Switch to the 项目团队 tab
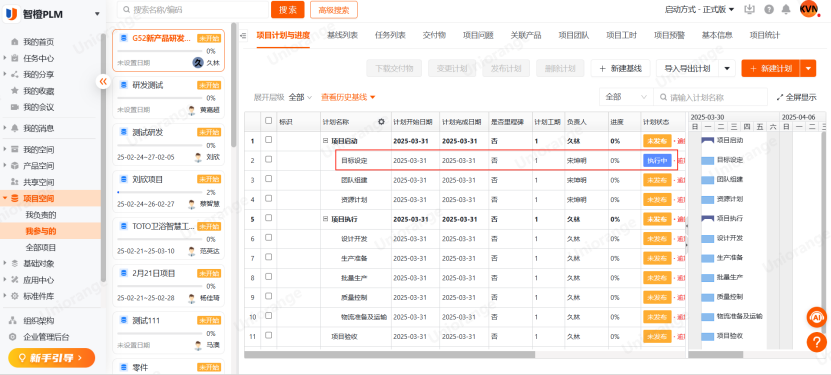Screen dimensions: 831x375 point(573,35)
